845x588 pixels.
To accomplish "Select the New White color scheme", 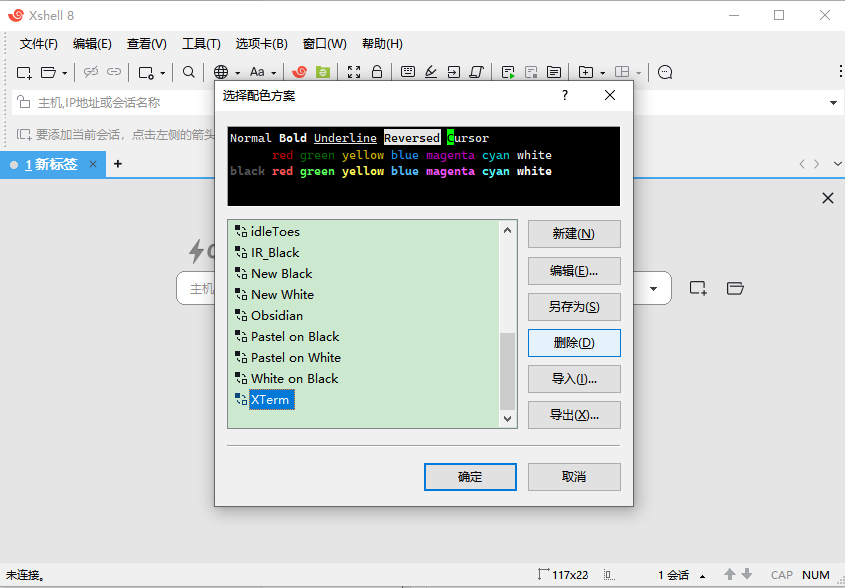I will [x=274, y=295].
